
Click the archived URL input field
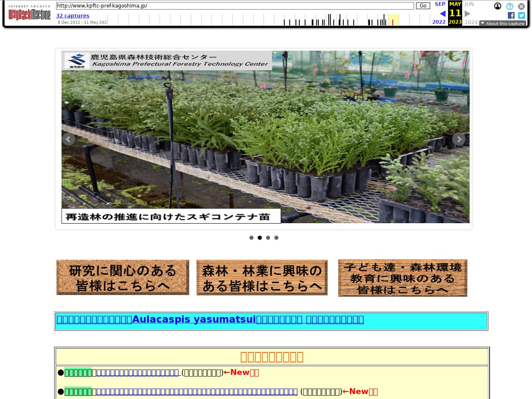click(x=235, y=6)
